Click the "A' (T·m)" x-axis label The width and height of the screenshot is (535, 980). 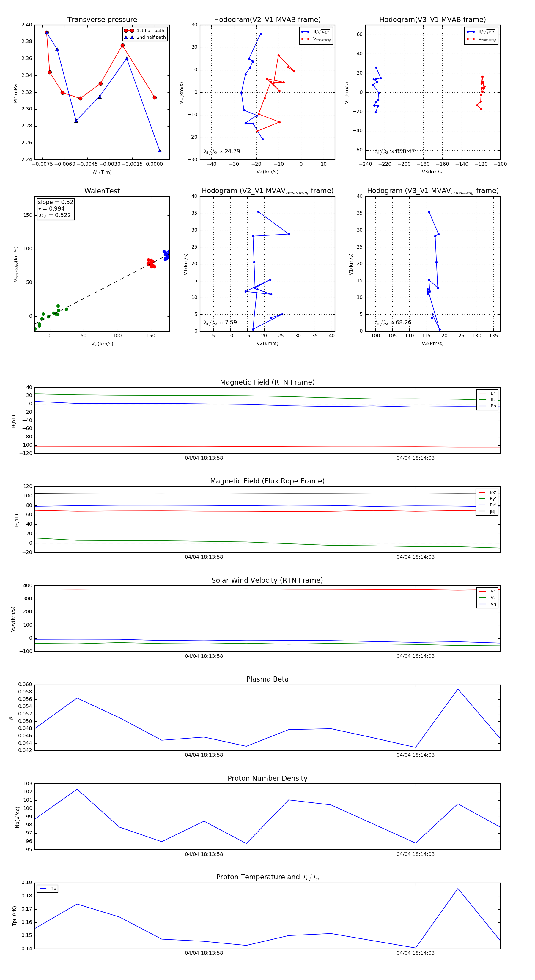[x=102, y=172]
